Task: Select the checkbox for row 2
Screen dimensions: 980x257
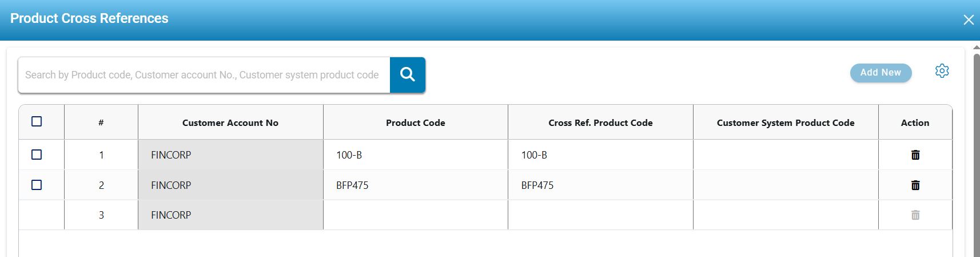Action: (x=37, y=185)
